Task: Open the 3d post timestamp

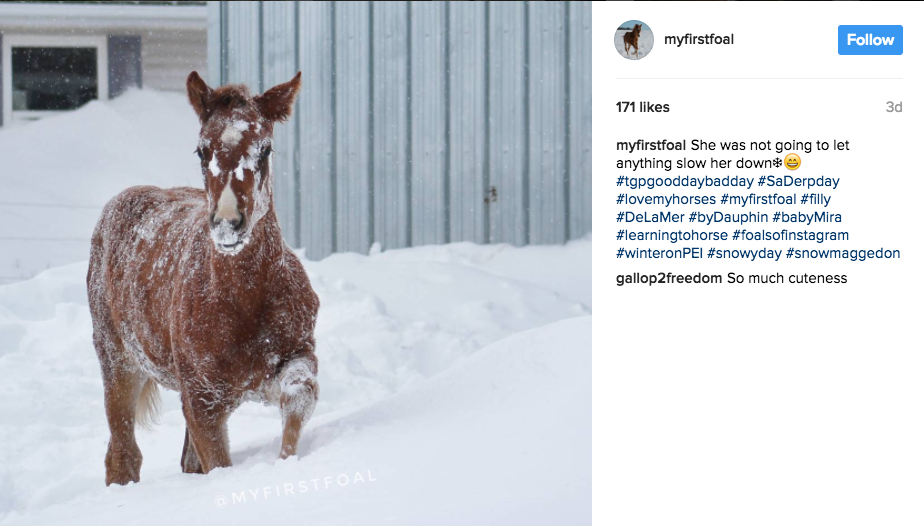Action: [x=893, y=107]
